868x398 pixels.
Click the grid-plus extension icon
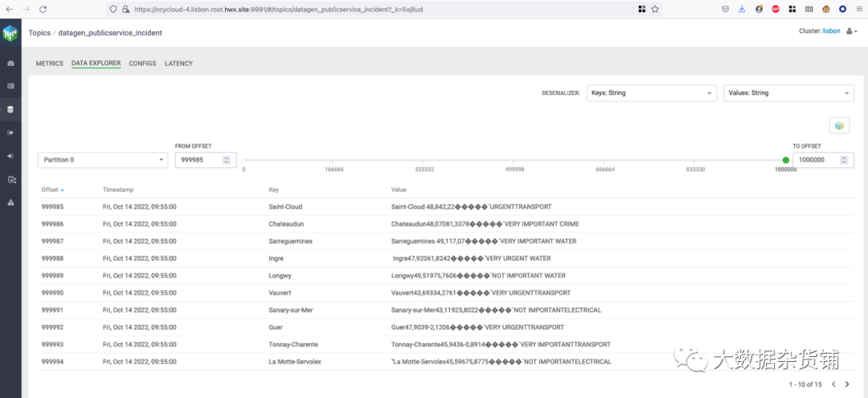[x=792, y=9]
